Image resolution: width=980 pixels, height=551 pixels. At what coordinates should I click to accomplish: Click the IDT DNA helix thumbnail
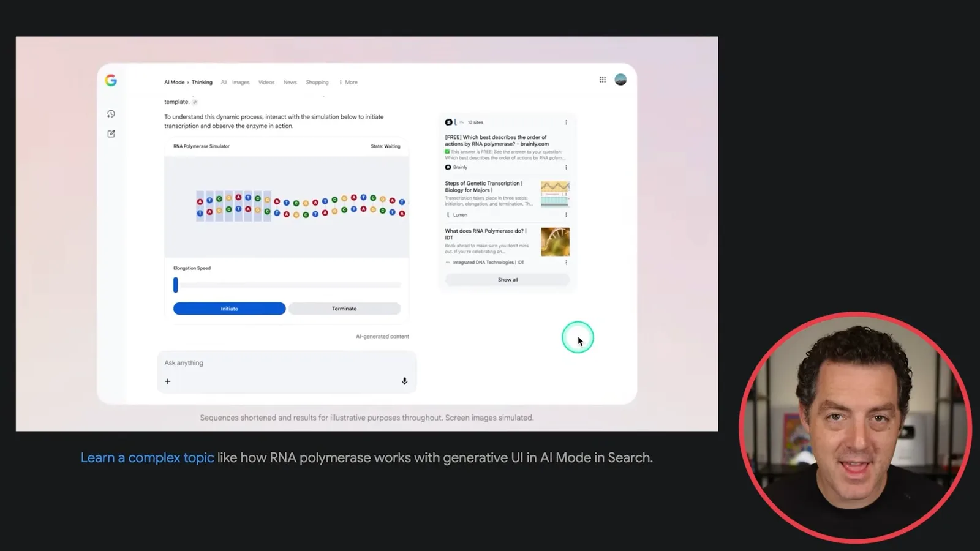click(x=555, y=242)
